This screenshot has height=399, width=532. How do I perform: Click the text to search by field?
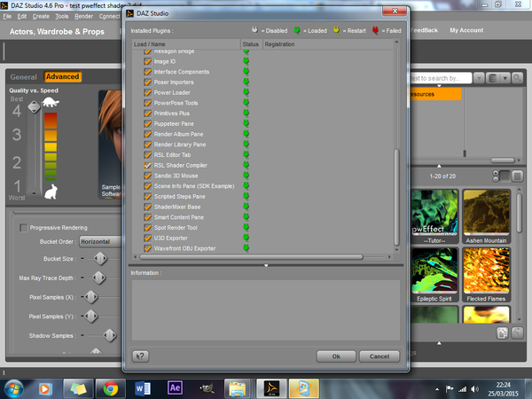click(440, 78)
